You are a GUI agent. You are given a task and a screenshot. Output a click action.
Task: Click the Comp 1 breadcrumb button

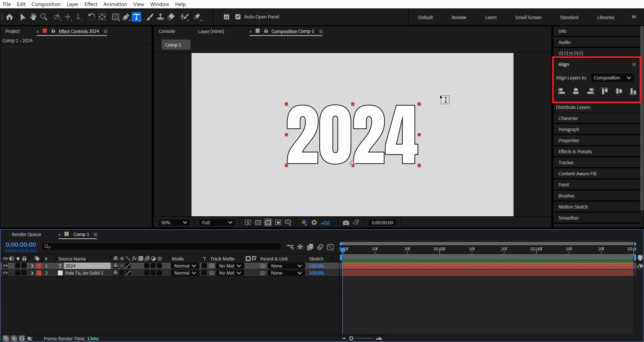pyautogui.click(x=176, y=45)
